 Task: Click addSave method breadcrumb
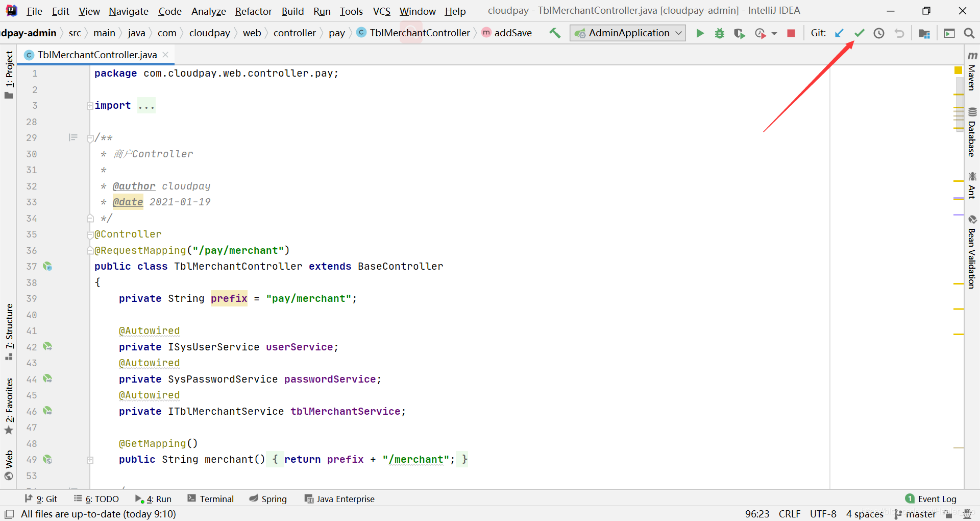pyautogui.click(x=507, y=33)
